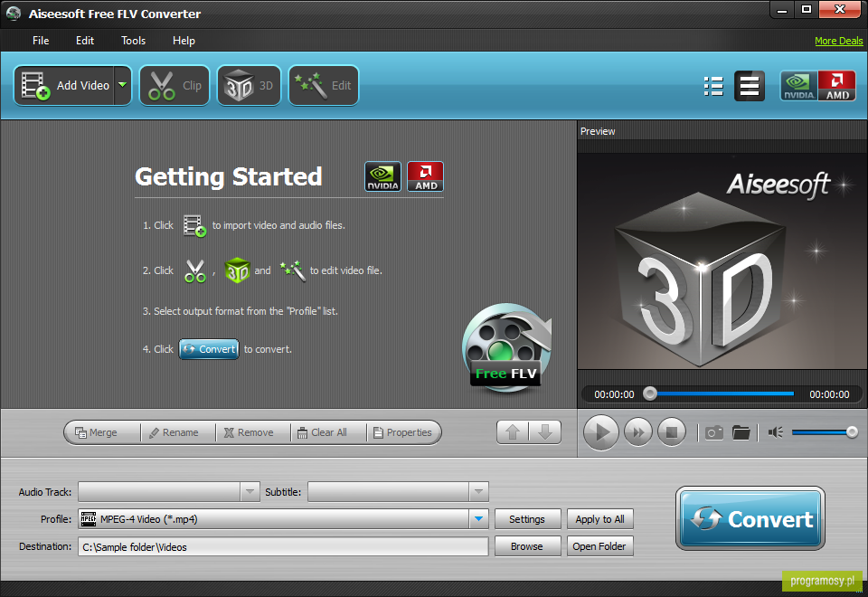Screen dimensions: 868x597
Task: Click the large Convert button
Action: point(750,519)
